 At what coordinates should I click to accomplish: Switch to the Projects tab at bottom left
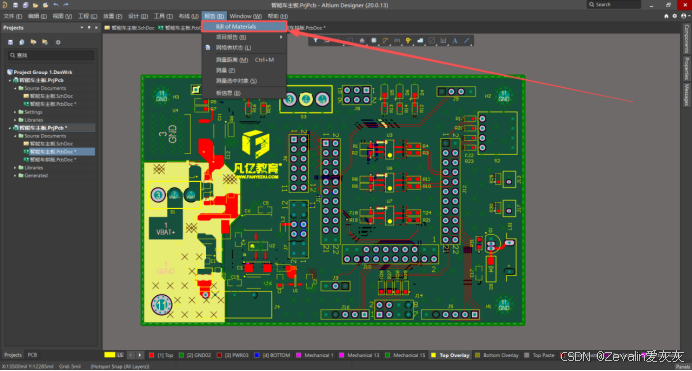tap(12, 355)
